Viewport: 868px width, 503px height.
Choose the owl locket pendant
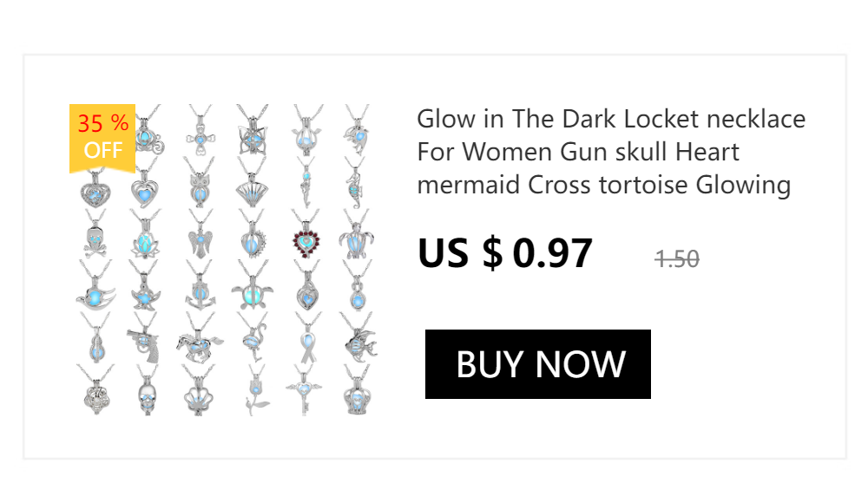[200, 183]
